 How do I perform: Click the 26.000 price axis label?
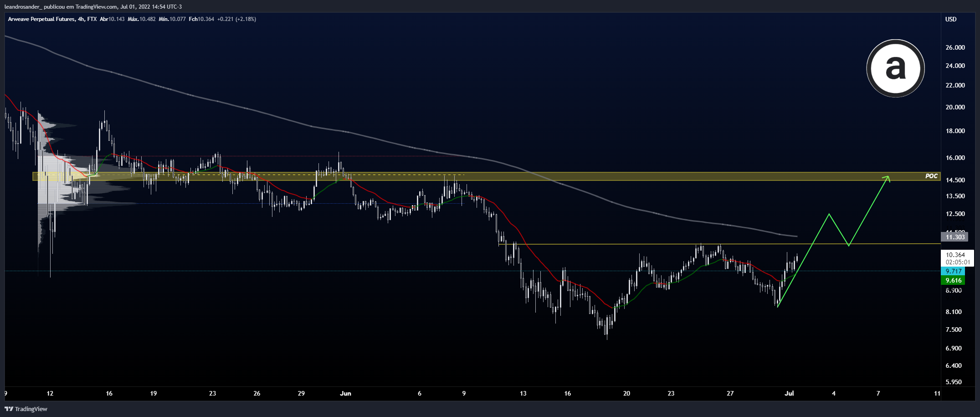point(955,47)
